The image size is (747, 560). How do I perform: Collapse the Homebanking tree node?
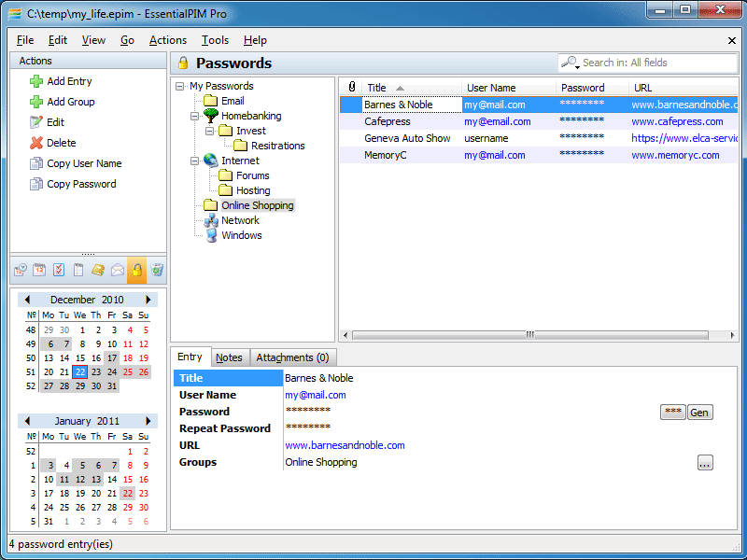click(196, 116)
